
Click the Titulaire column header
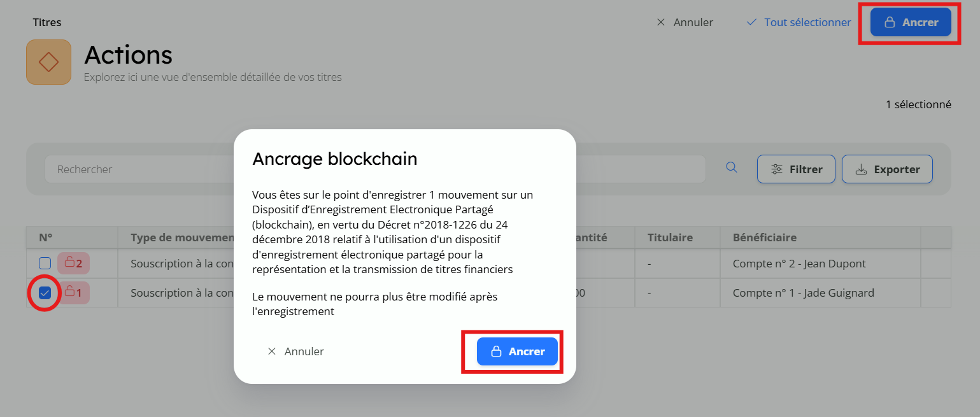tap(670, 237)
